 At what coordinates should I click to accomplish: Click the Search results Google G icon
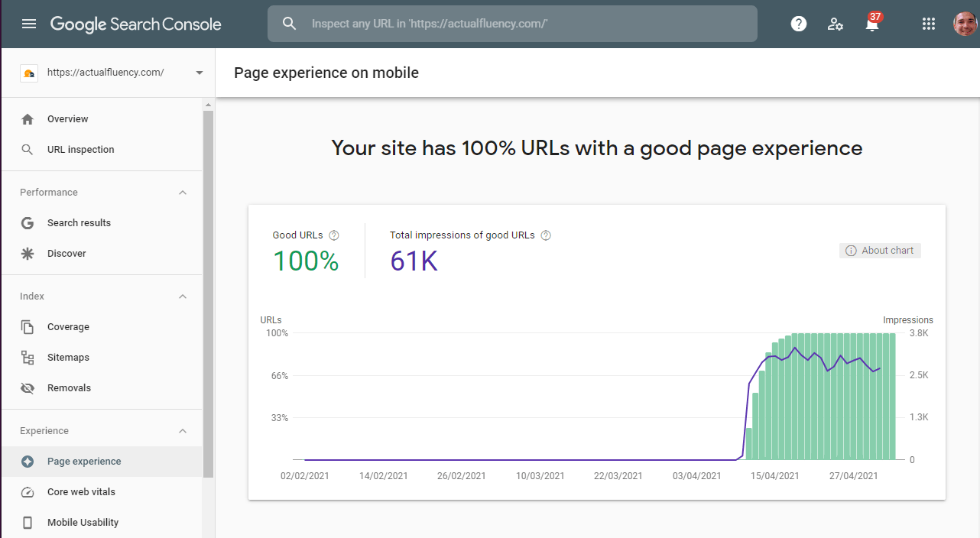click(x=28, y=223)
